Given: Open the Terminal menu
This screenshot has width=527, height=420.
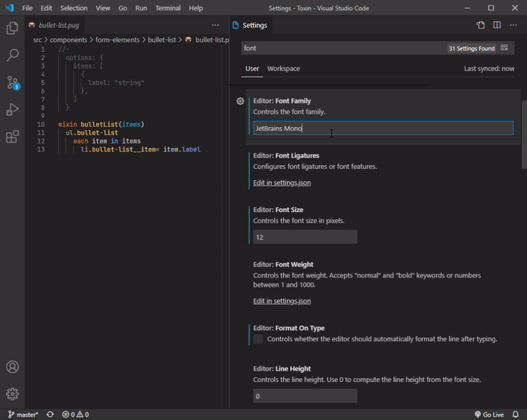Looking at the screenshot, I should pyautogui.click(x=168, y=8).
